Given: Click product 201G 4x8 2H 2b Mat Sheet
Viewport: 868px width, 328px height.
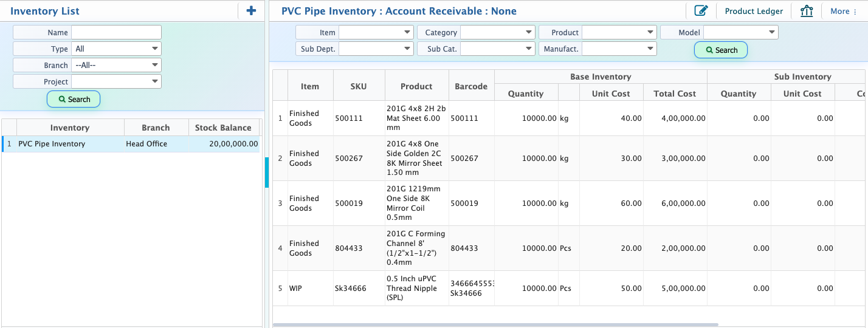Looking at the screenshot, I should pos(416,118).
